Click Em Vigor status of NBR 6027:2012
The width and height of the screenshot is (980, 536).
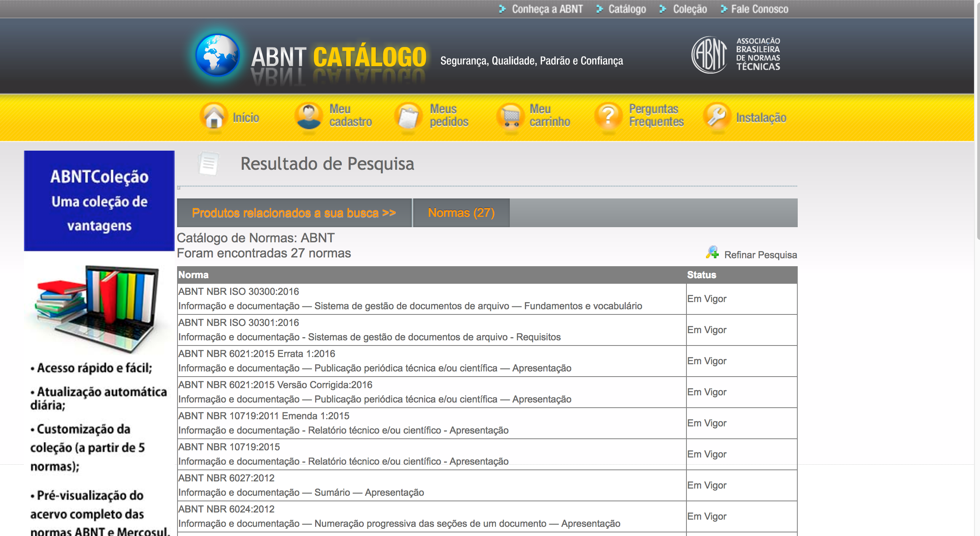(707, 485)
